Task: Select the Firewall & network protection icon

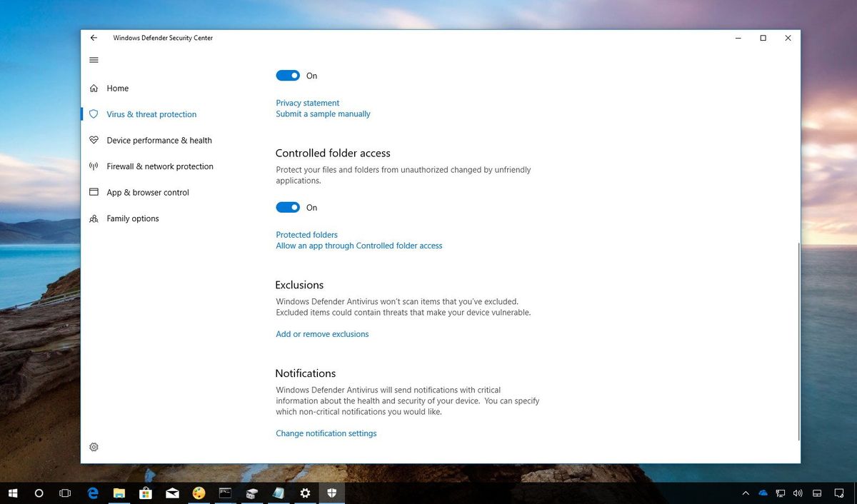Action: [x=94, y=166]
